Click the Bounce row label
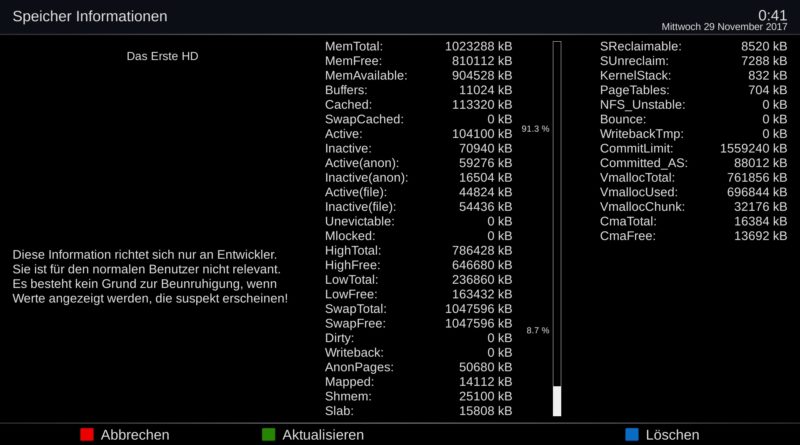The width and height of the screenshot is (800, 445). pyautogui.click(x=622, y=119)
